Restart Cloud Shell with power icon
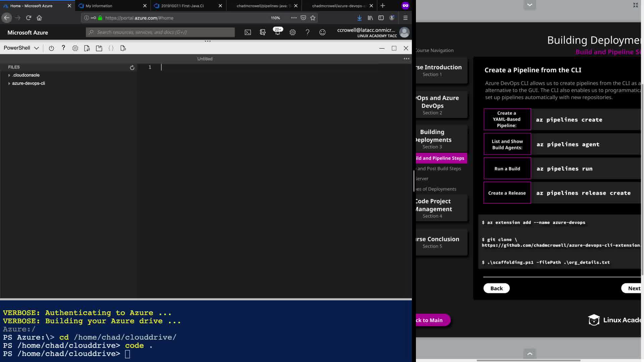Image resolution: width=644 pixels, height=362 pixels. pyautogui.click(x=51, y=48)
